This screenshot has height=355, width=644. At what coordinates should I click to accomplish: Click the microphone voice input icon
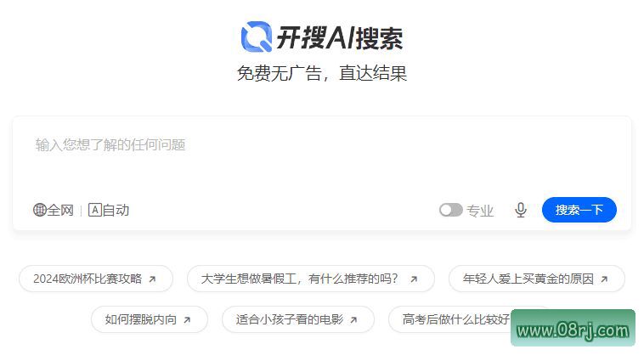click(521, 210)
